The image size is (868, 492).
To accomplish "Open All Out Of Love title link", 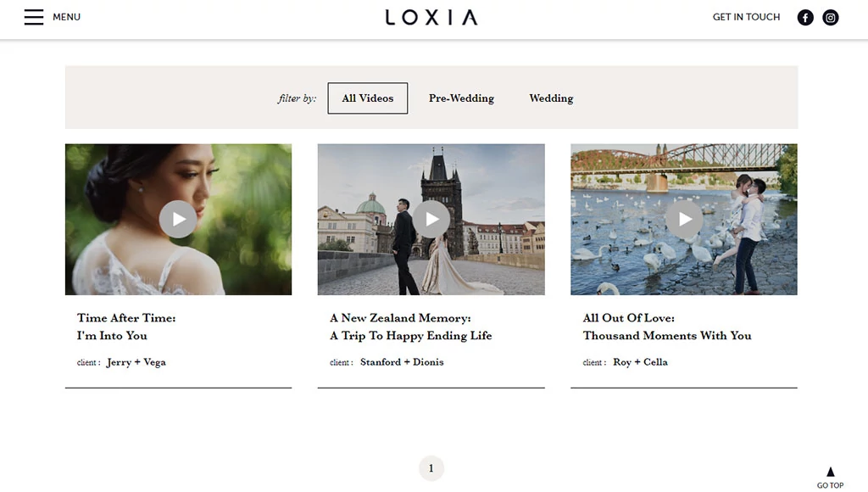I will (x=667, y=327).
